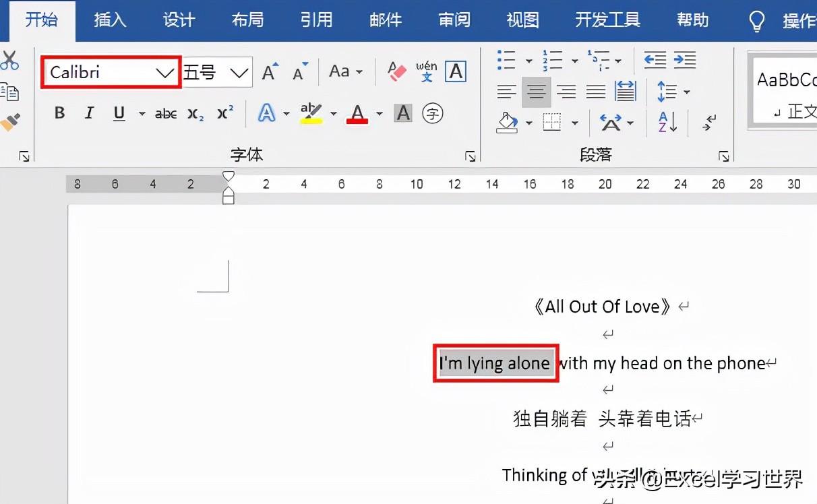Align paragraph text to the left

506,92
